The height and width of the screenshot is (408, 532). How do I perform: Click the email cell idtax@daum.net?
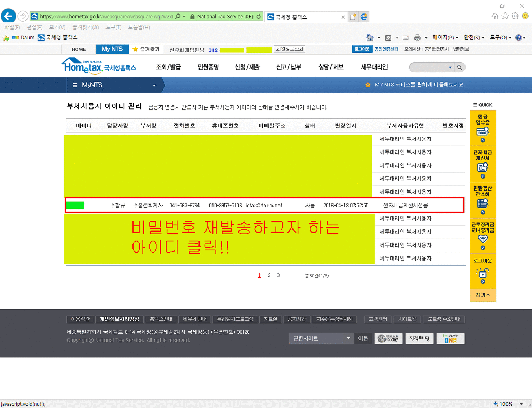(x=263, y=206)
